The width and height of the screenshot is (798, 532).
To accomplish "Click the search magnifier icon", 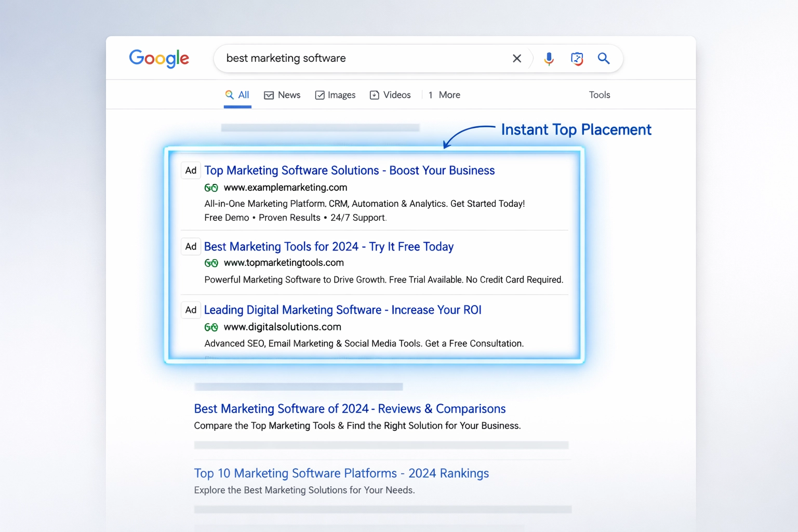I will (603, 58).
